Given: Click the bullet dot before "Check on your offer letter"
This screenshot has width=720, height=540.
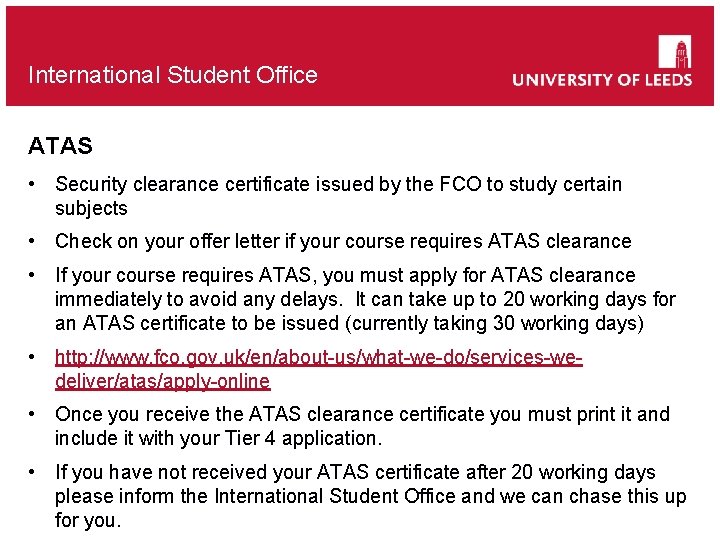Looking at the screenshot, I should [x=34, y=241].
